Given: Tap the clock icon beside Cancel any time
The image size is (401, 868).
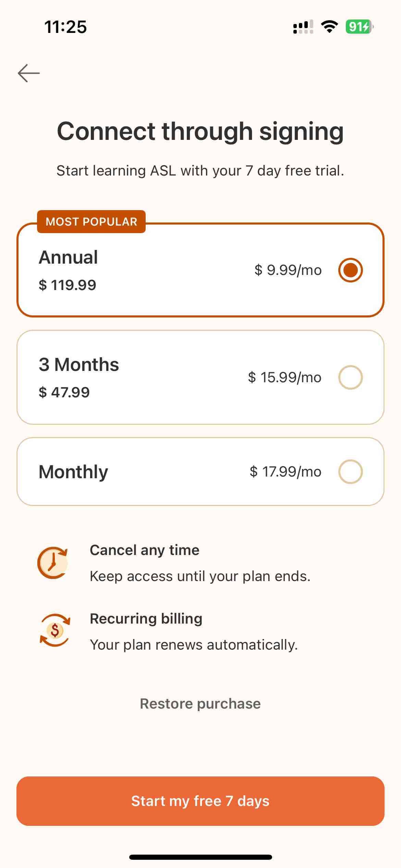Looking at the screenshot, I should pos(53,563).
